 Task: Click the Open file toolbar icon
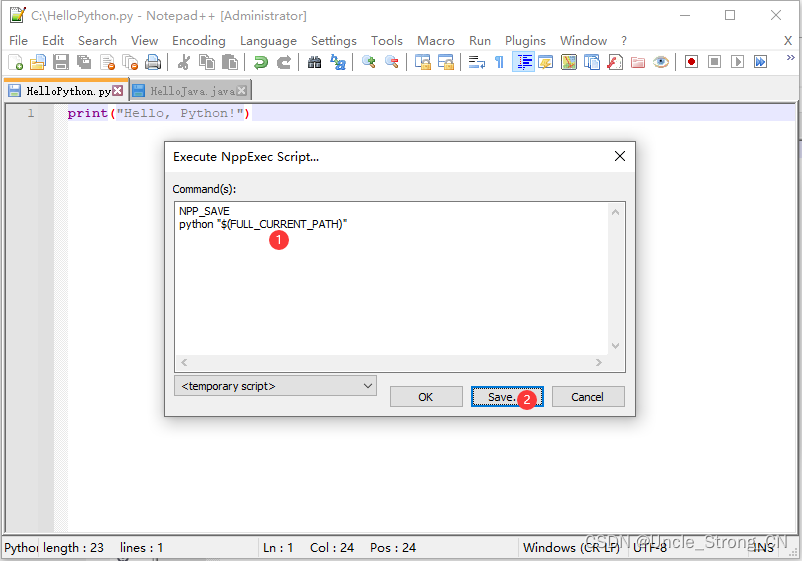[x=38, y=62]
